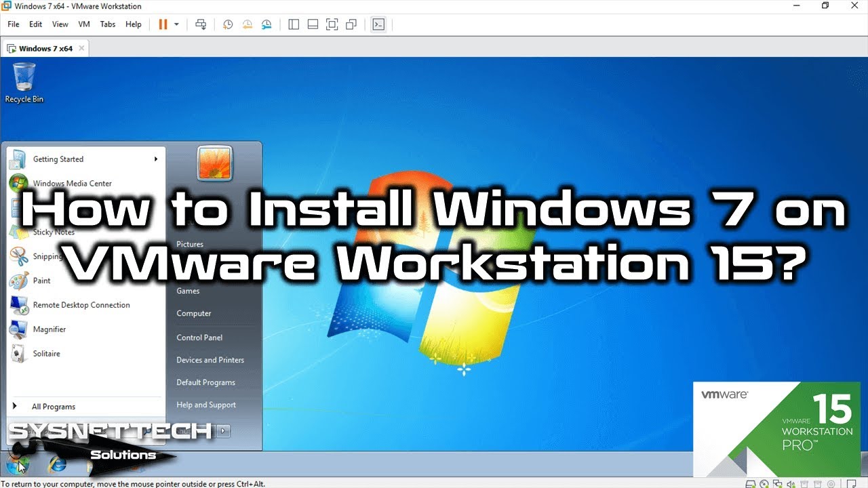Click the Send Ctrl+Alt+Del toolbar icon
Image resolution: width=868 pixels, height=488 pixels.
(201, 24)
